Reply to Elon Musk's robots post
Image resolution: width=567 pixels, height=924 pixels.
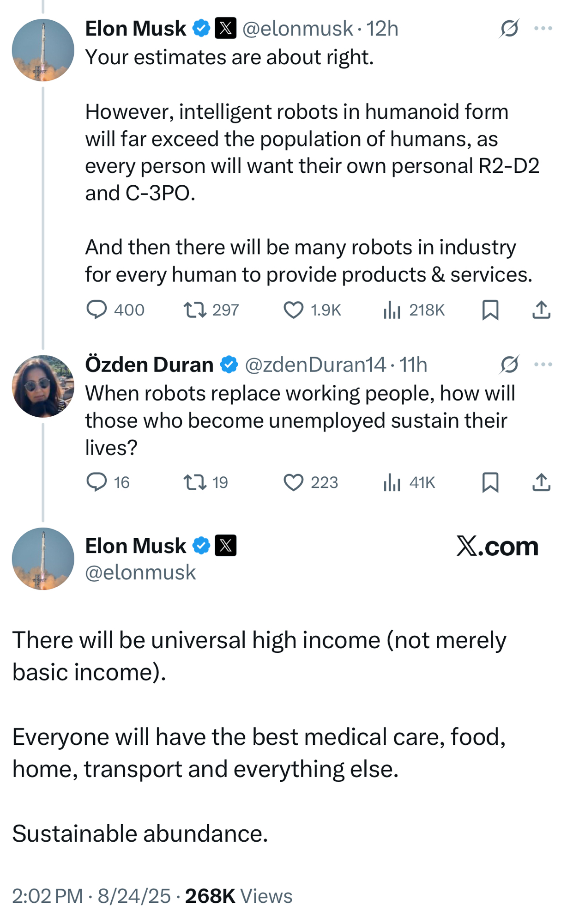click(97, 310)
